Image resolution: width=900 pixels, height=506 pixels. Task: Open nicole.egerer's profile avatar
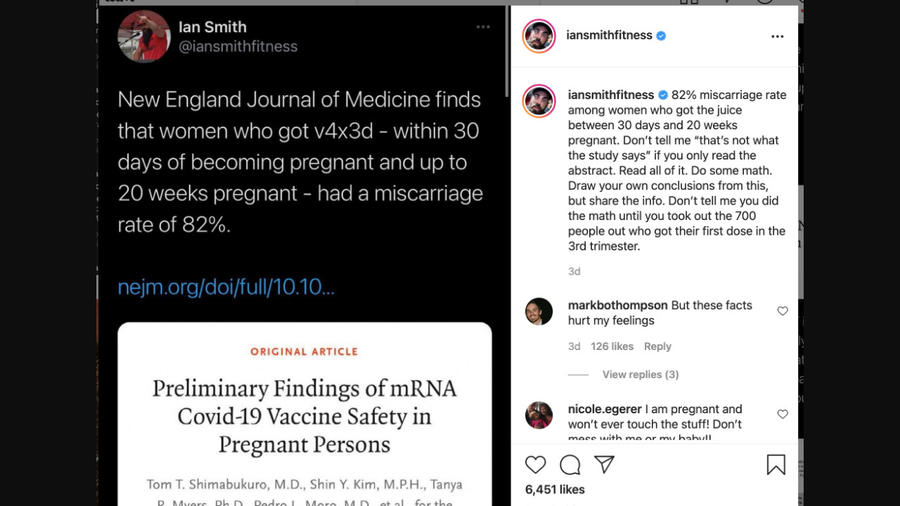click(x=539, y=415)
